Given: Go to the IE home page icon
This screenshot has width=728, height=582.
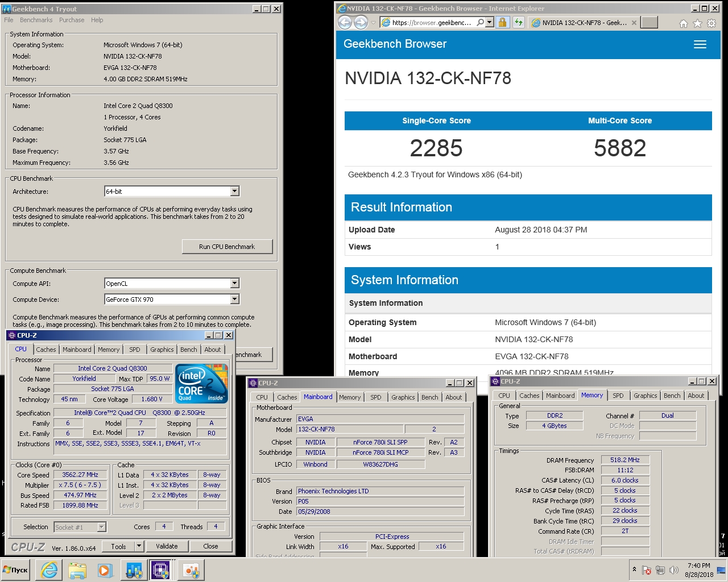Looking at the screenshot, I should [x=683, y=23].
